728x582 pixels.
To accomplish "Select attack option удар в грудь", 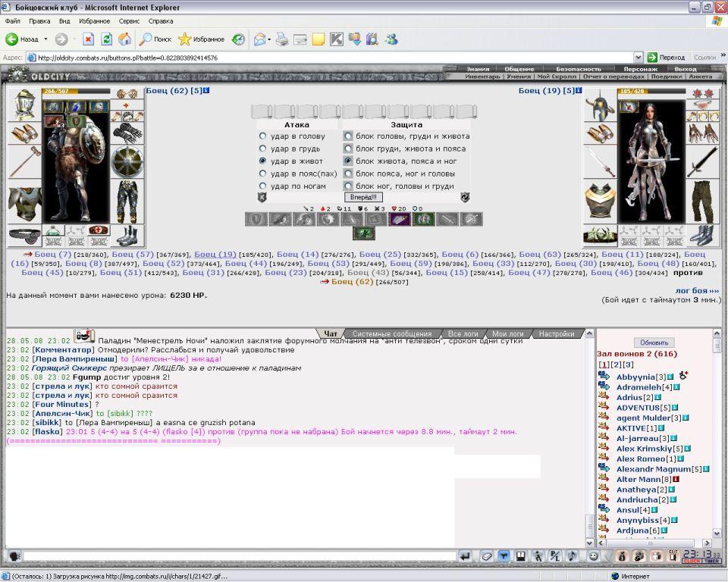I will tap(263, 149).
